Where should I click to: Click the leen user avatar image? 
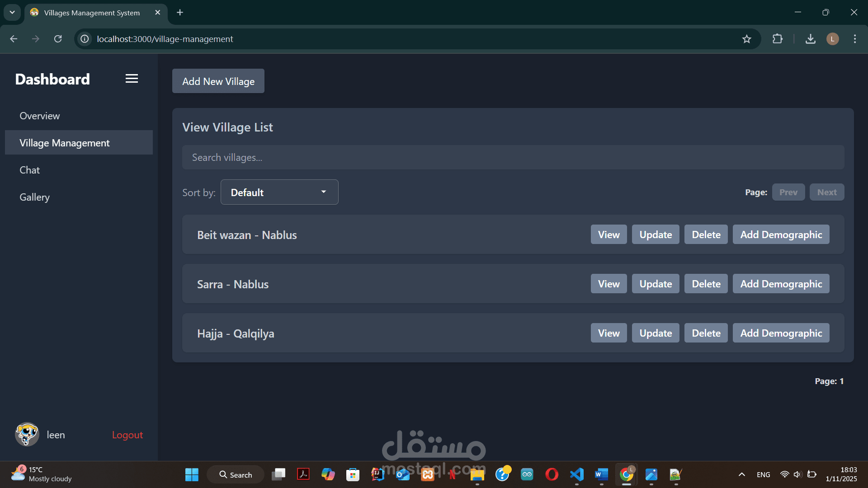pos(27,435)
